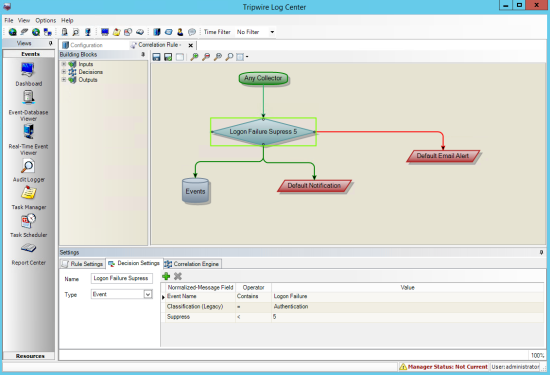
Task: Click the Normalized-Message Field column header
Action: click(x=200, y=287)
